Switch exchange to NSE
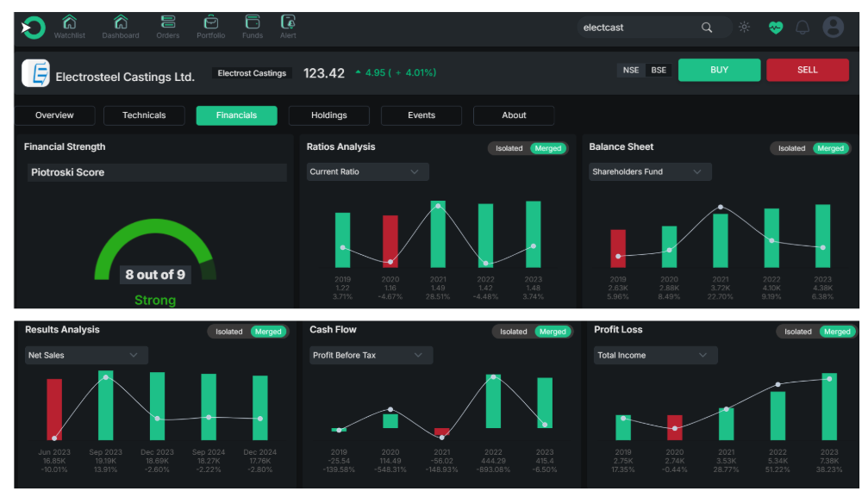Screen dimensions: 868x497 [x=630, y=71]
